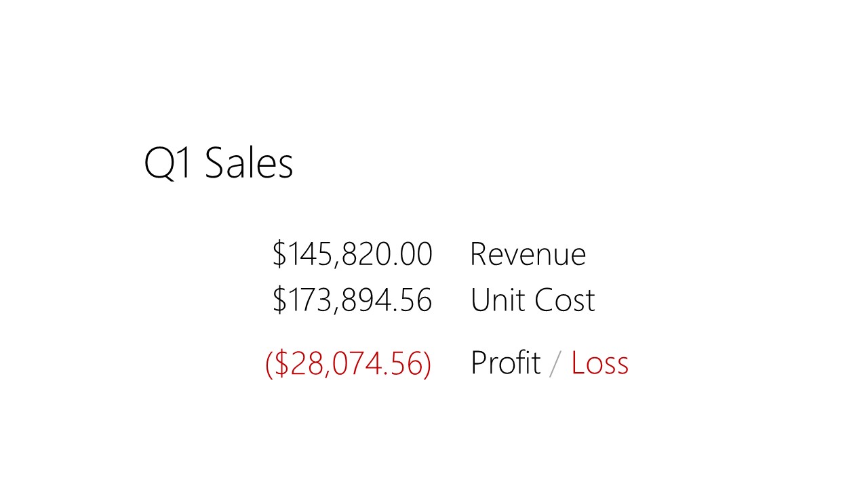Click the word "Sales" in the title
Image resolution: width=868 pixels, height=488 pixels.
[249, 163]
